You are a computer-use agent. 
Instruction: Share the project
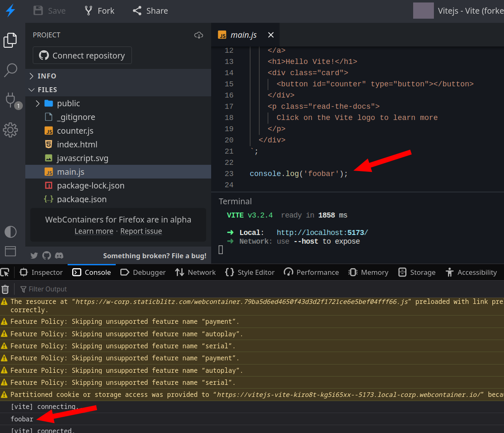pyautogui.click(x=150, y=11)
